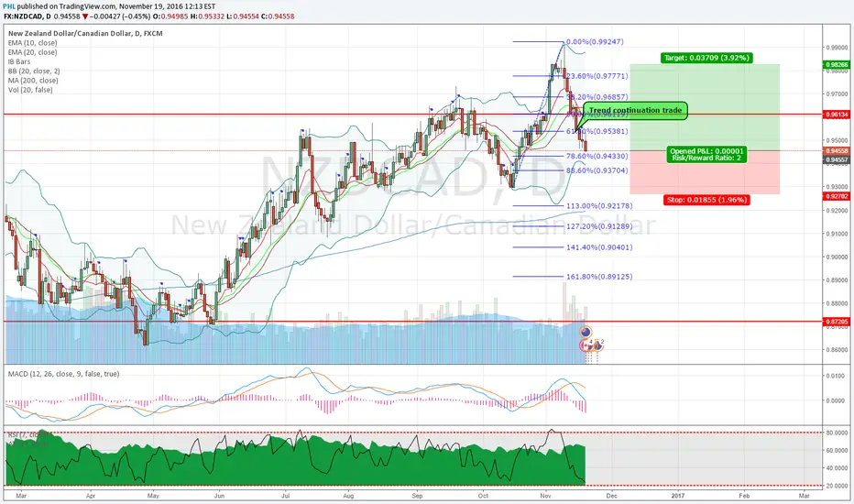
Task: Click the 2017 label on time axis
Action: tap(678, 496)
